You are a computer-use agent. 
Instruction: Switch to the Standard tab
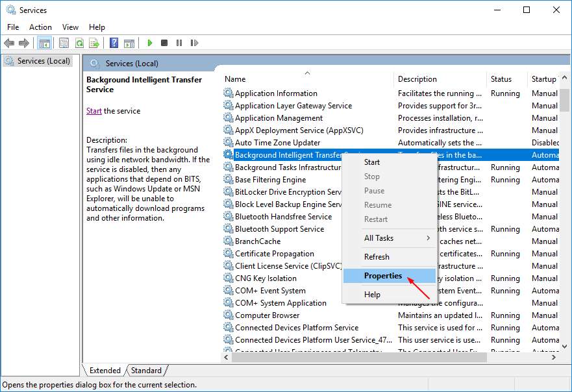tap(145, 370)
